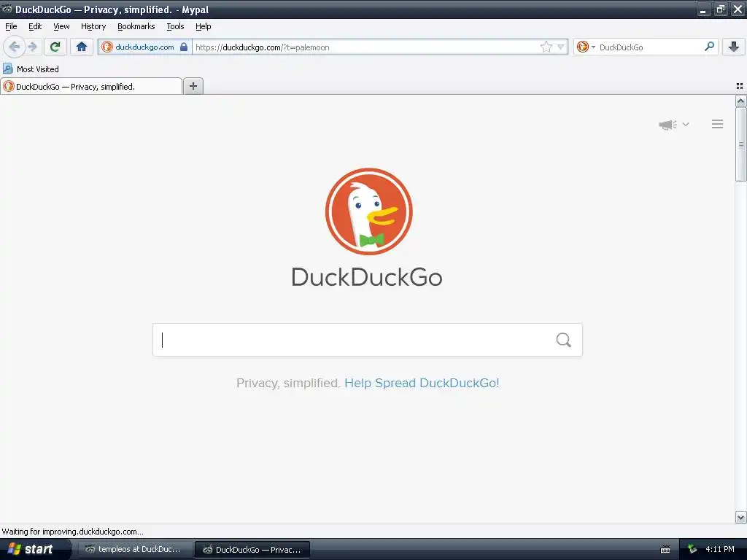Open the Help menu
Screen dimensions: 747x560
click(203, 26)
